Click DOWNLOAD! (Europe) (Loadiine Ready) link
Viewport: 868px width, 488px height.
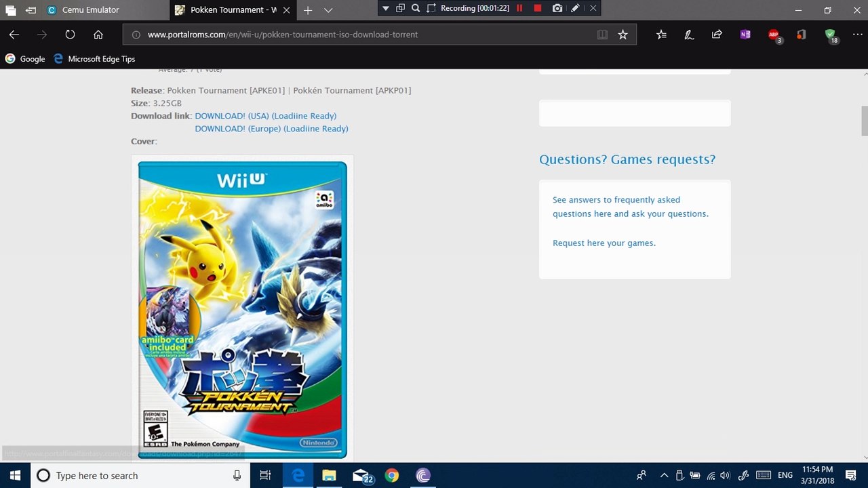271,129
